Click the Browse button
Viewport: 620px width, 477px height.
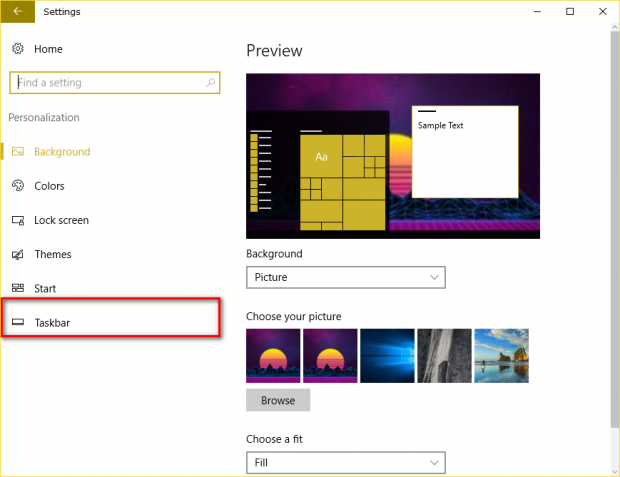click(278, 400)
